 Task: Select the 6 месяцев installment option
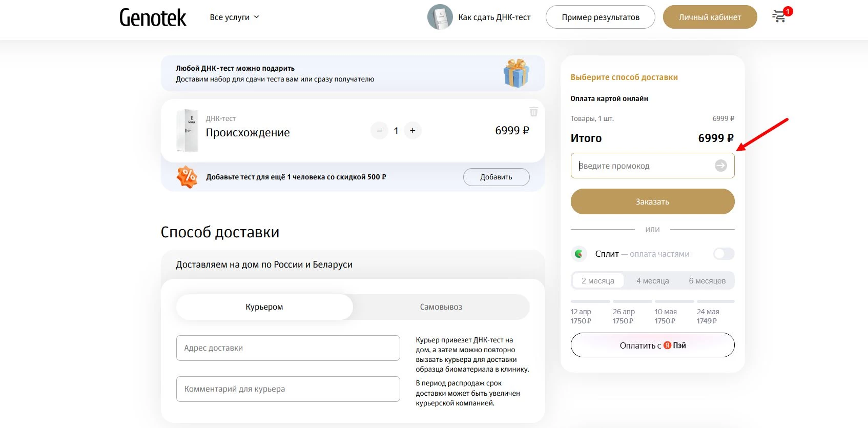(x=707, y=281)
